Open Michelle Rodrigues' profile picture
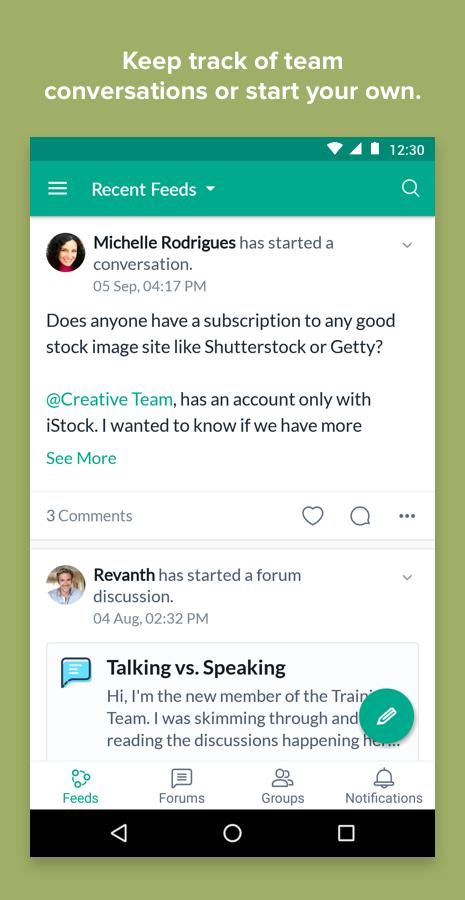The height and width of the screenshot is (900, 465). 65,253
